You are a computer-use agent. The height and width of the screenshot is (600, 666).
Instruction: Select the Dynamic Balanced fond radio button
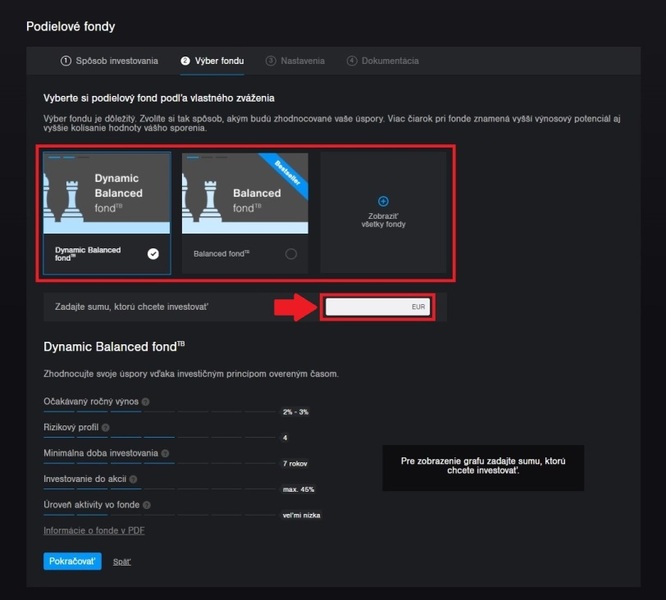pyautogui.click(x=153, y=254)
